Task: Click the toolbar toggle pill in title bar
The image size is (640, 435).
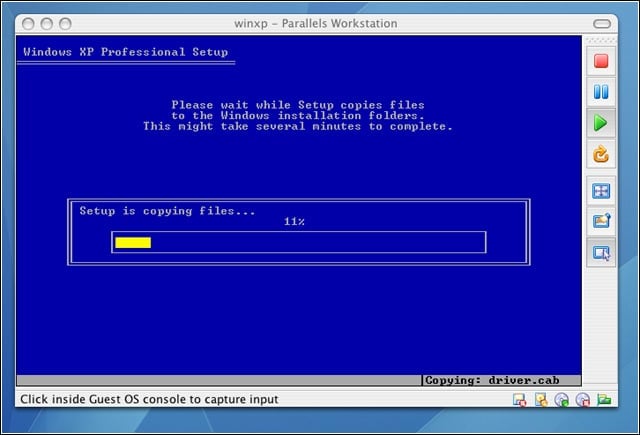Action: (602, 24)
